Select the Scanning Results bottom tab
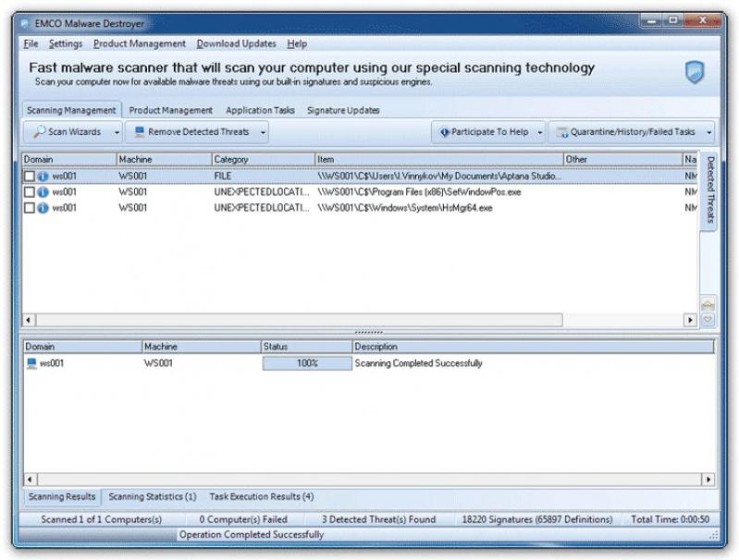 [62, 496]
